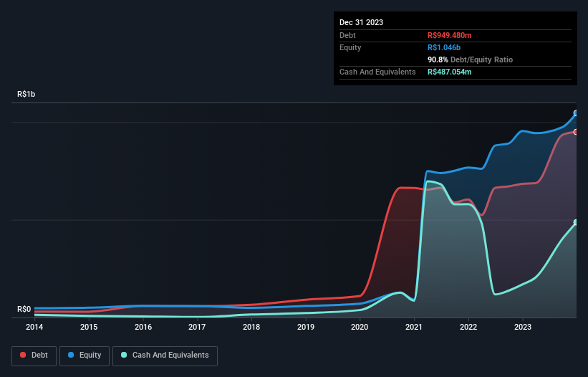The width and height of the screenshot is (588, 377).
Task: Click the 2016 x-axis label
Action: (143, 327)
